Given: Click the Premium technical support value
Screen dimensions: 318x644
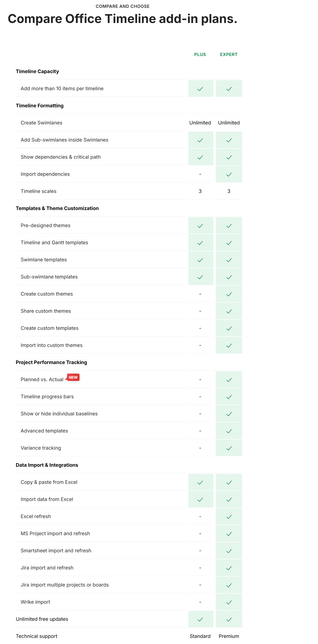Looking at the screenshot, I should point(229,636).
